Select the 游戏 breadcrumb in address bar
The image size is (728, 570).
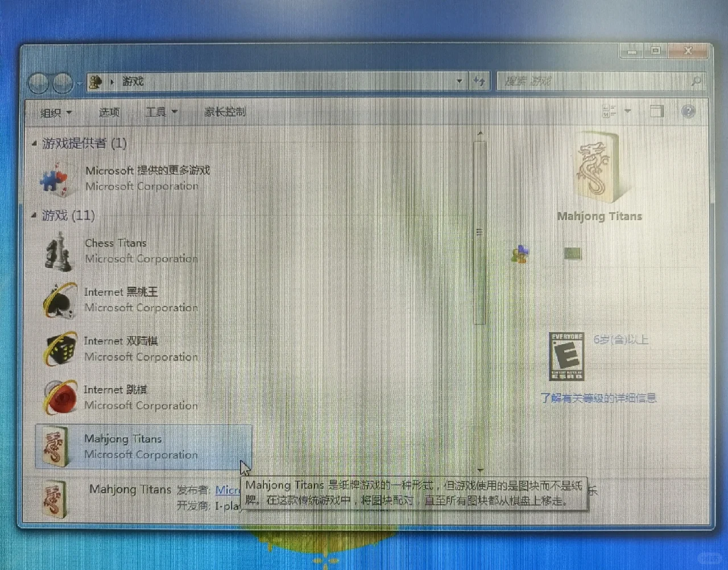click(133, 81)
